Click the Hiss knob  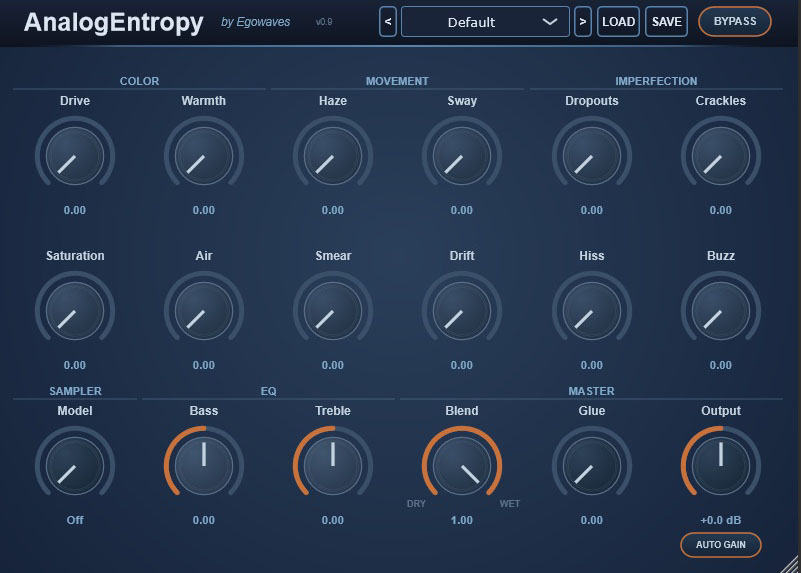click(x=592, y=311)
